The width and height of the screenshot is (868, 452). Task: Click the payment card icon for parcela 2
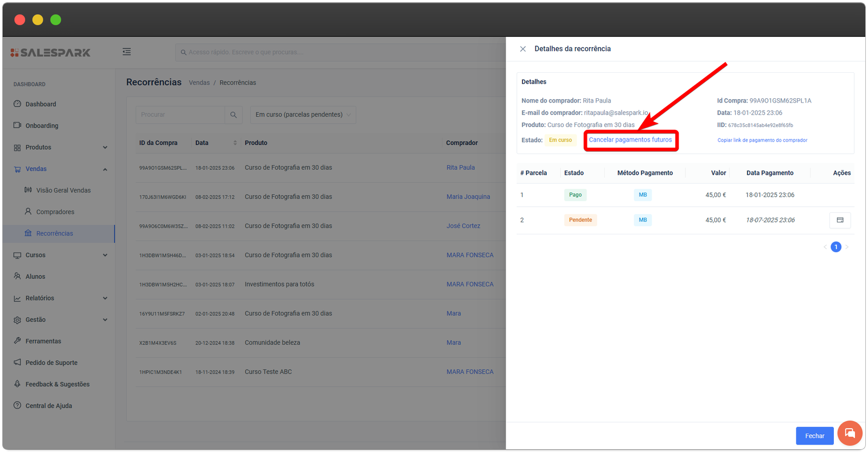(840, 220)
